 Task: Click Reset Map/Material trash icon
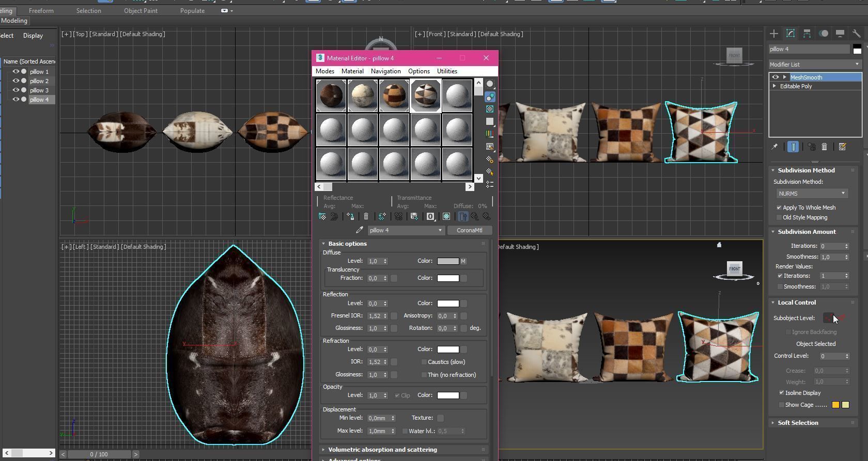click(x=366, y=217)
